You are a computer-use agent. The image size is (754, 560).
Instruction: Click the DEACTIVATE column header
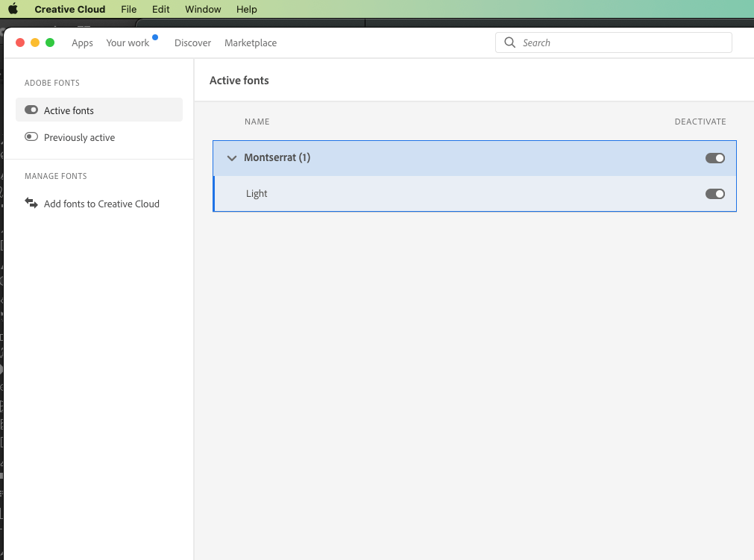(x=700, y=122)
